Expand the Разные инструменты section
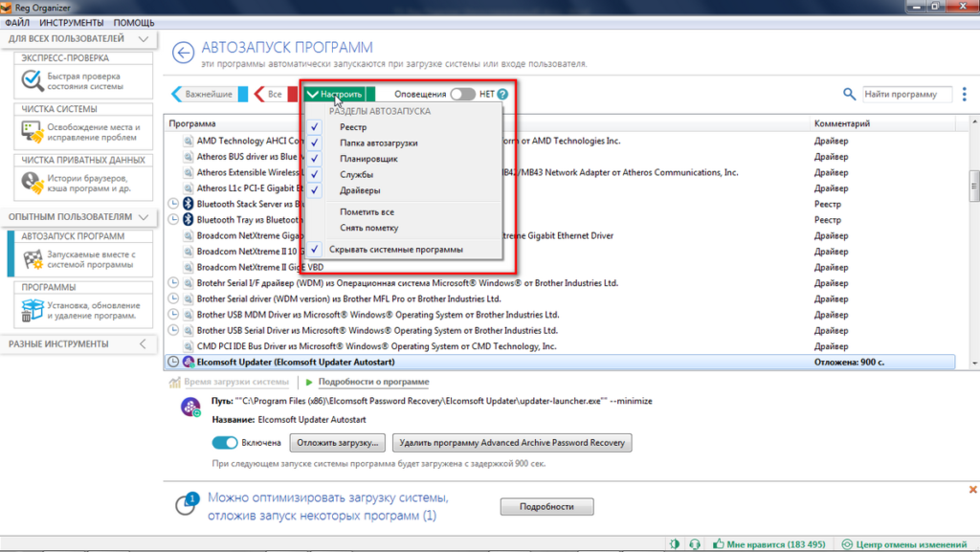Image resolution: width=980 pixels, height=552 pixels. click(143, 343)
